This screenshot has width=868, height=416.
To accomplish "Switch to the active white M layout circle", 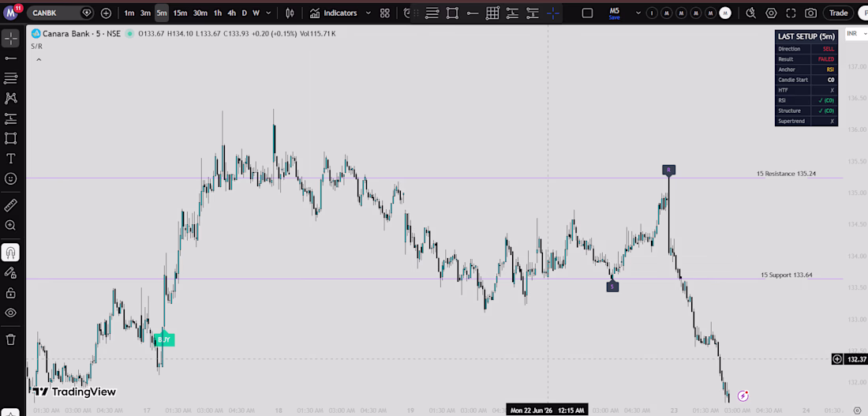I will tap(725, 13).
